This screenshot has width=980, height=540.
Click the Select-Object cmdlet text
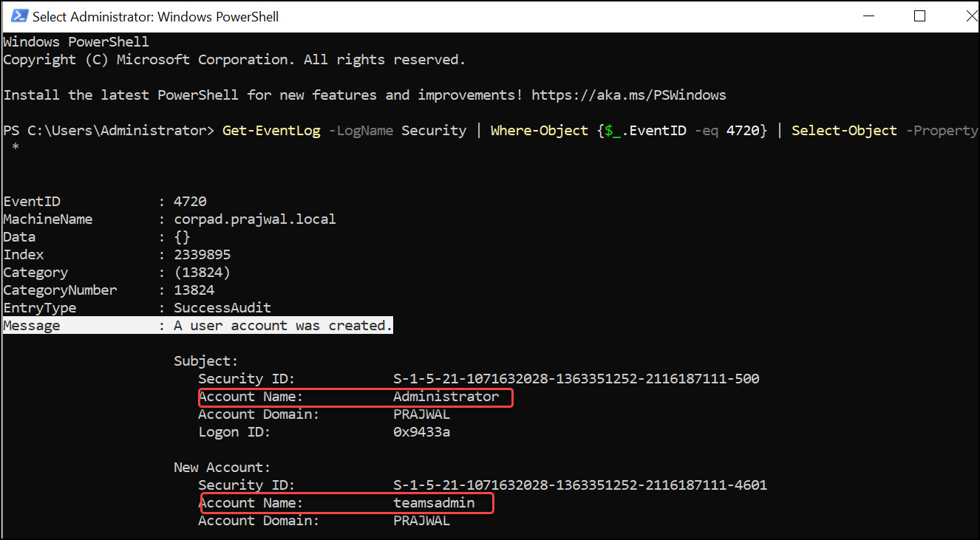[844, 131]
